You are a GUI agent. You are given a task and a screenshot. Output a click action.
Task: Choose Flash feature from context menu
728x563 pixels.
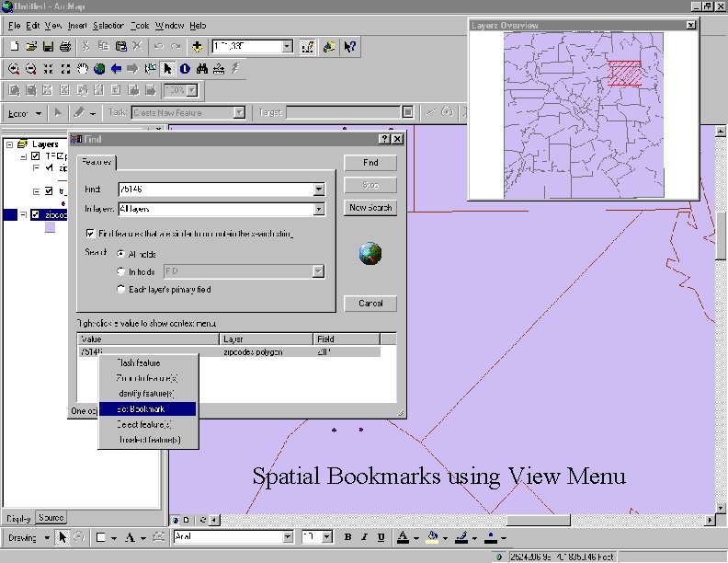[147, 362]
